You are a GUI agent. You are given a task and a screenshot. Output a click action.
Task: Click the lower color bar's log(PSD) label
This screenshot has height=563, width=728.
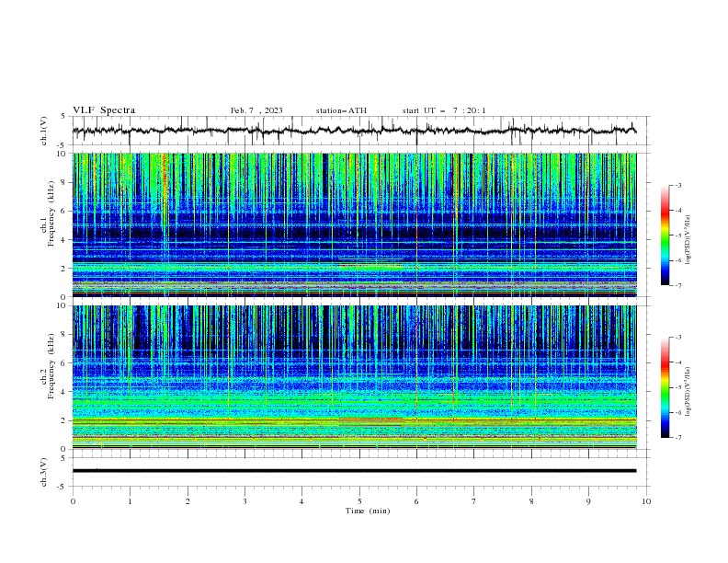pyautogui.click(x=688, y=391)
